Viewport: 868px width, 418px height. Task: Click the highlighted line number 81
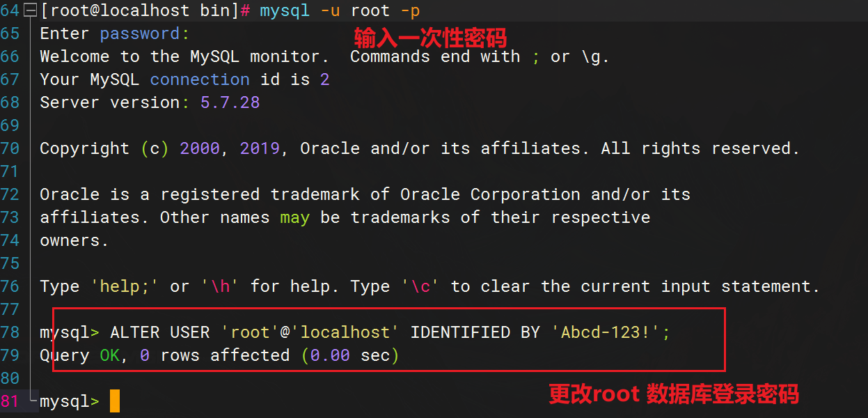coord(10,401)
